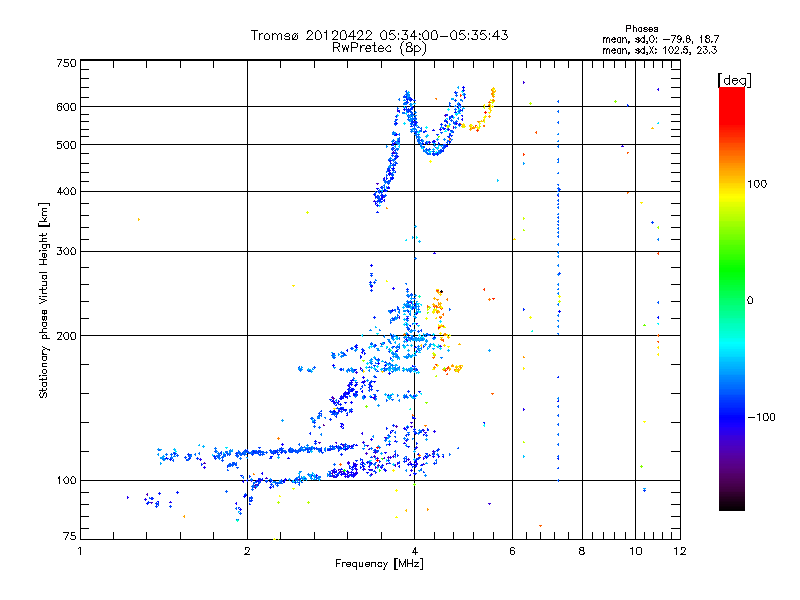Select the 'mean, sd,O: -79.8, 18.7' line
This screenshot has height=600, width=800.
pyautogui.click(x=661, y=39)
